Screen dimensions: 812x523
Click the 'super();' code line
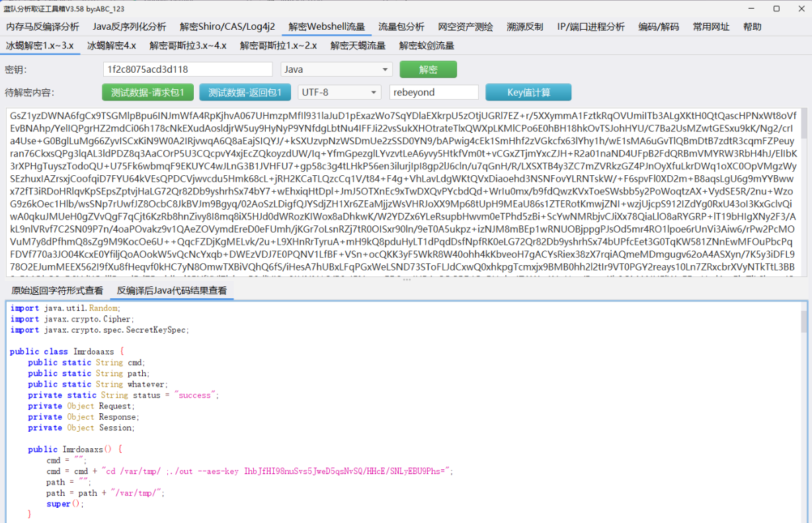tap(65, 504)
